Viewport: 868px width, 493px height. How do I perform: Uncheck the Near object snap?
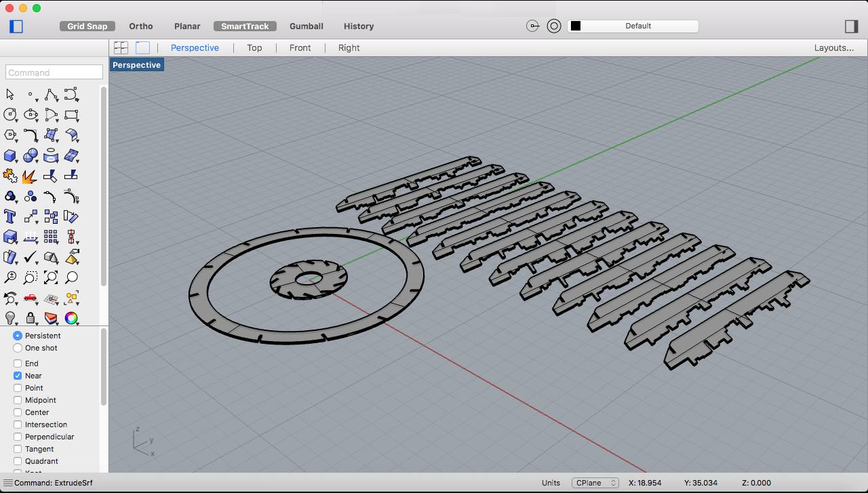click(18, 376)
